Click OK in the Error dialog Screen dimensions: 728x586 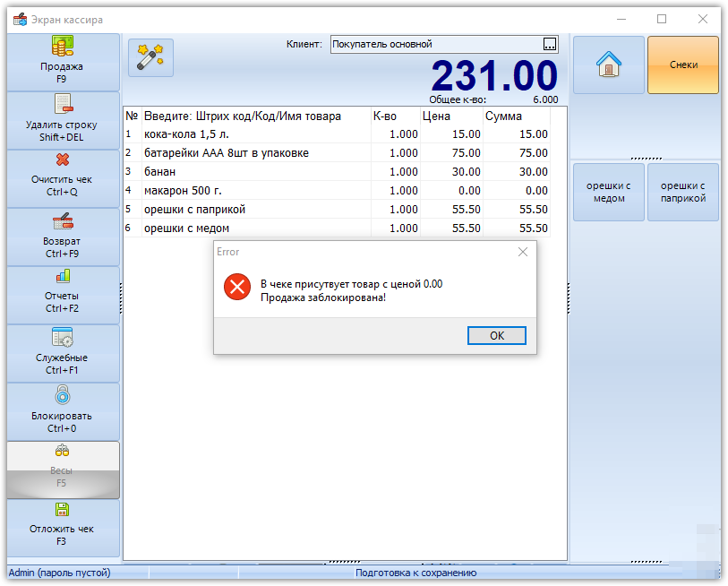pos(496,335)
